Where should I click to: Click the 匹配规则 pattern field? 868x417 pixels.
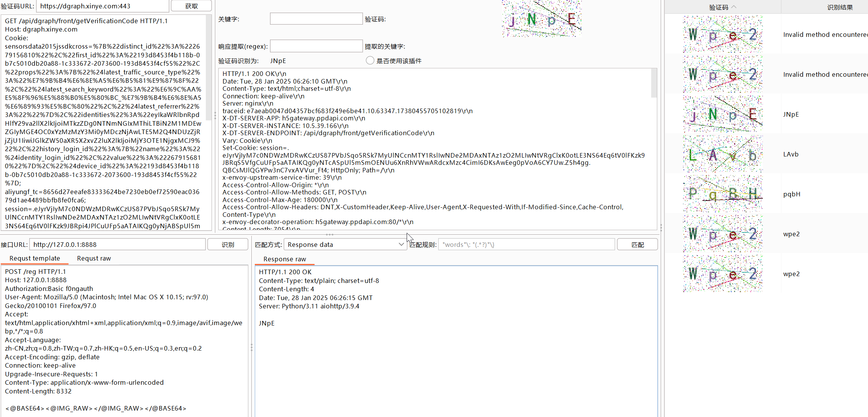pyautogui.click(x=526, y=245)
